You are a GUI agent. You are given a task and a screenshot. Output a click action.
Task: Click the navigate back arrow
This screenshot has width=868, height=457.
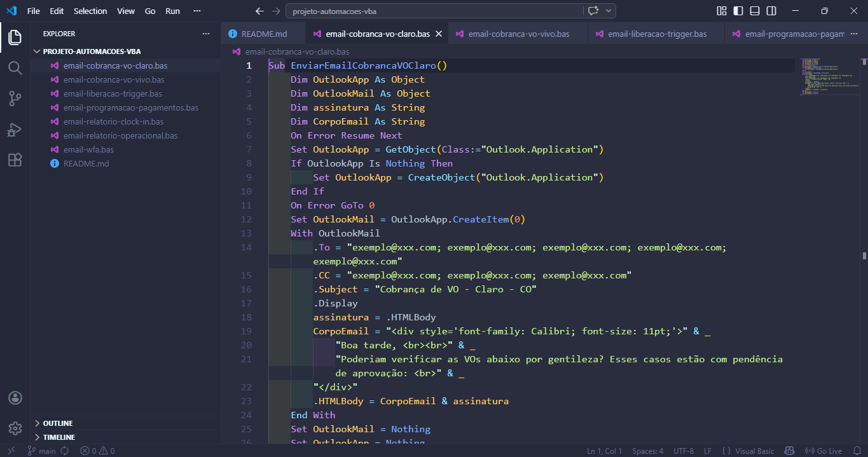(259, 11)
